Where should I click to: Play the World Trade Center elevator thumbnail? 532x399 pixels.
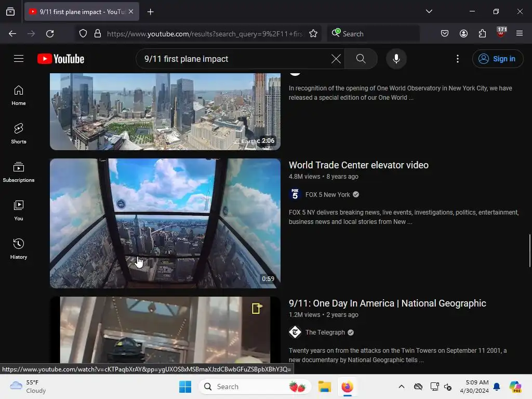[x=165, y=223]
